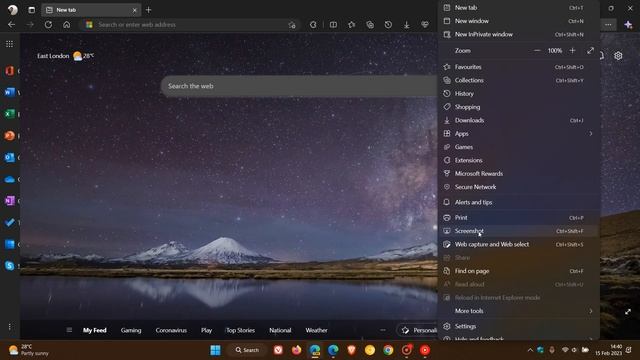The width and height of the screenshot is (640, 360).
Task: Open the Copilot sidebar icon
Action: (x=628, y=24)
